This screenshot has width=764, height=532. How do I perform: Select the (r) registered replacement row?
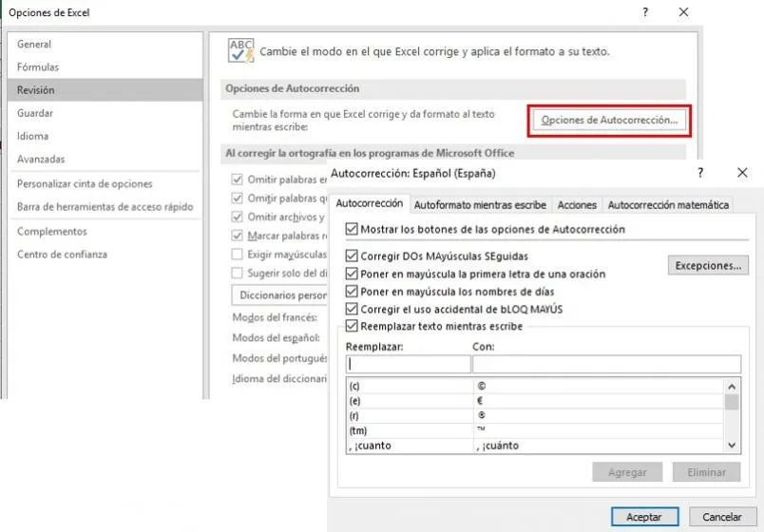point(535,415)
